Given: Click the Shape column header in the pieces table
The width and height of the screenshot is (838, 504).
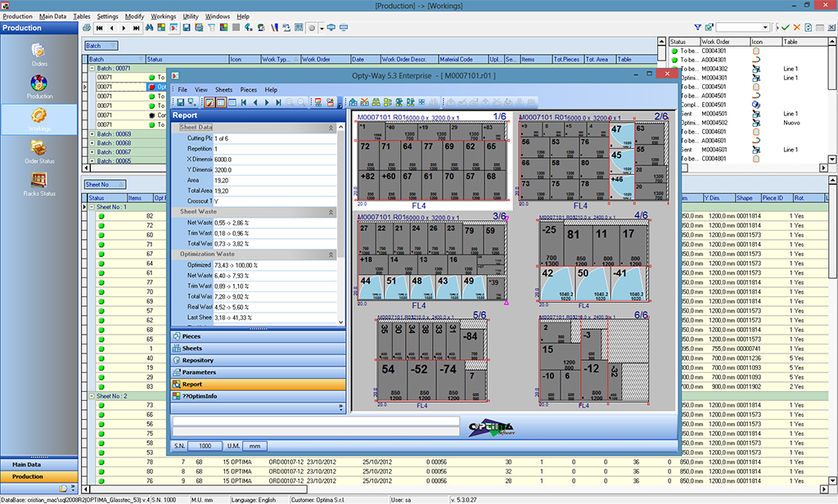Looking at the screenshot, I should pyautogui.click(x=748, y=198).
